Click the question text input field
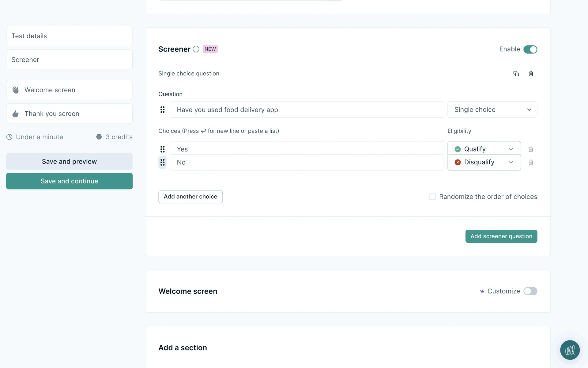The height and width of the screenshot is (368, 588). click(306, 110)
